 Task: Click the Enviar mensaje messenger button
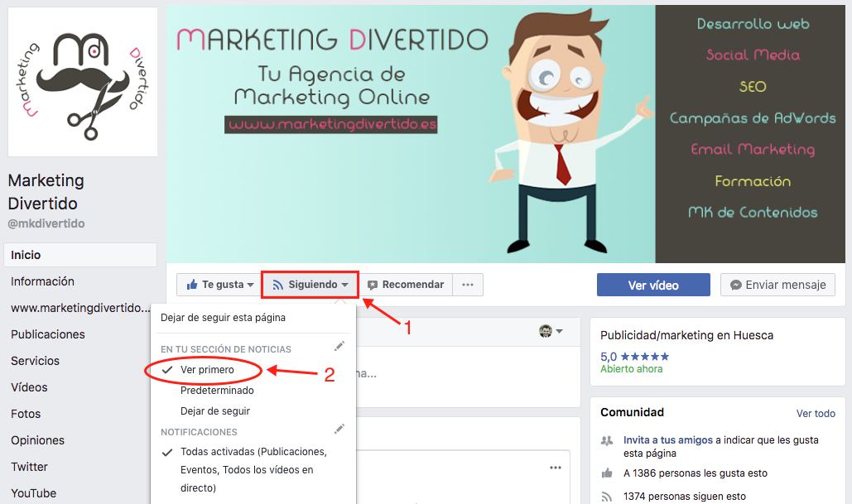tap(777, 285)
